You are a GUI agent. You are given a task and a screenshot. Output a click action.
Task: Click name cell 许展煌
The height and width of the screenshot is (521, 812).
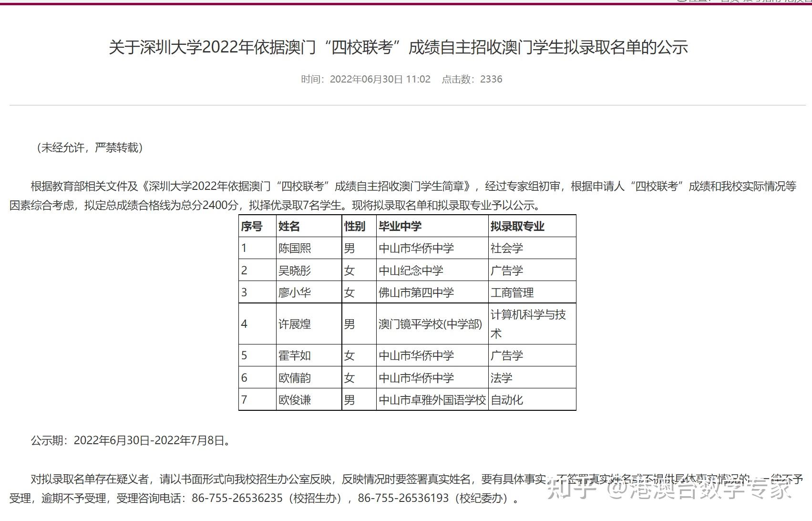[x=309, y=324]
